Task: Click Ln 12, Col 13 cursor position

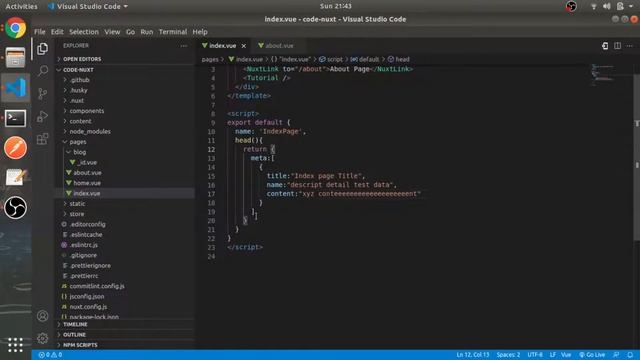Action: click(473, 355)
